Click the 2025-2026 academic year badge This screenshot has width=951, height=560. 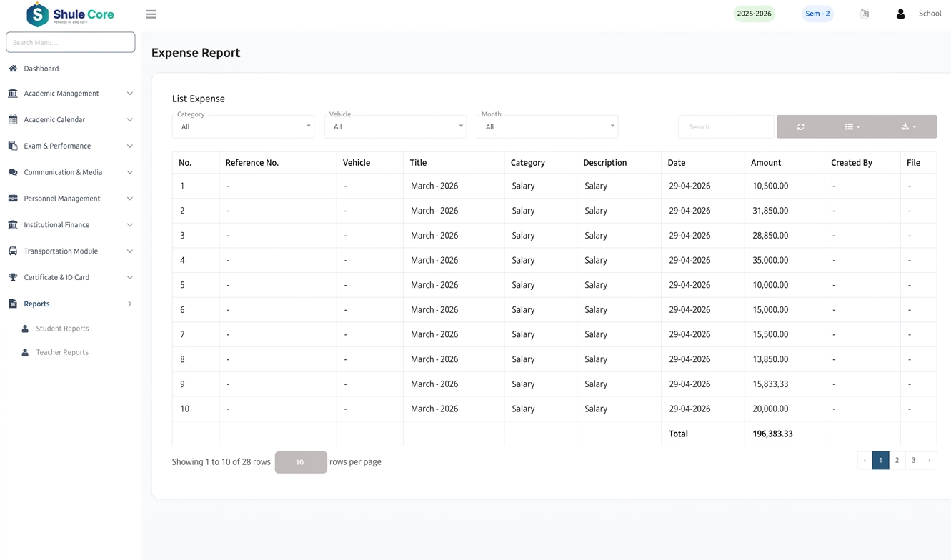coord(754,14)
